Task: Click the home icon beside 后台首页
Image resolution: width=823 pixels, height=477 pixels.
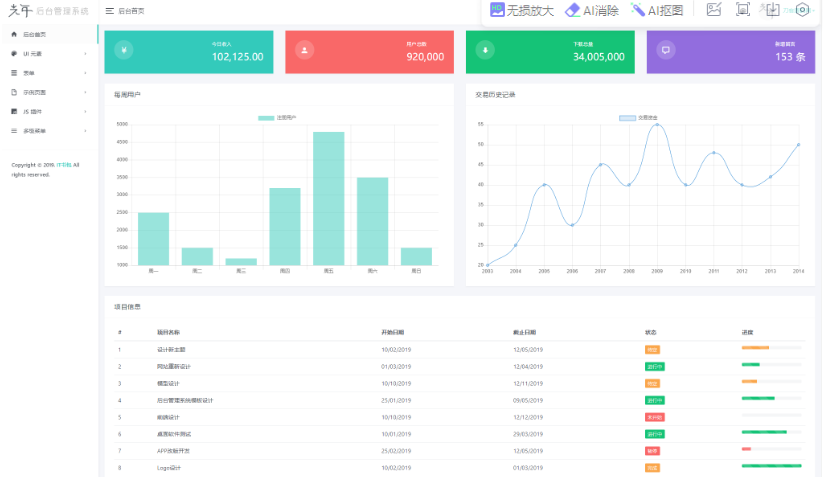Action: [13, 34]
